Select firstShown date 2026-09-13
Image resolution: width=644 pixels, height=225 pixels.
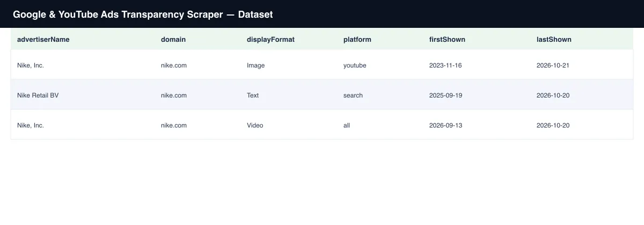445,125
